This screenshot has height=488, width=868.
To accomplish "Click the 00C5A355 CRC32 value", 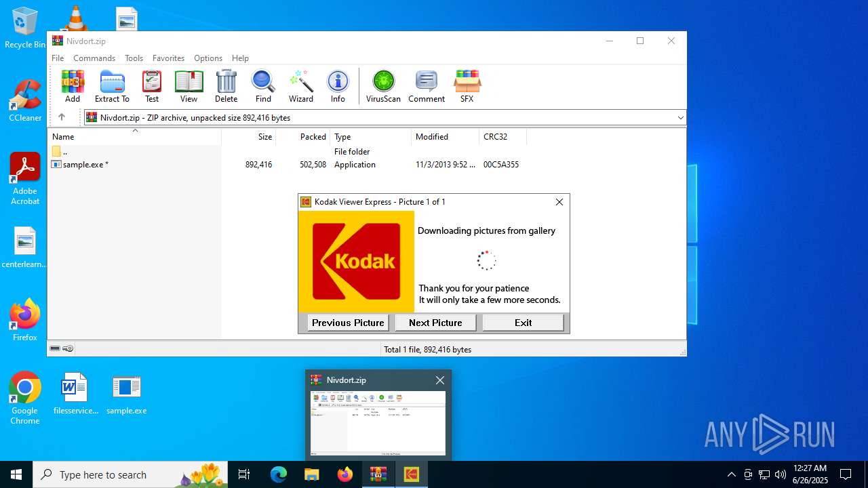I will [x=501, y=165].
